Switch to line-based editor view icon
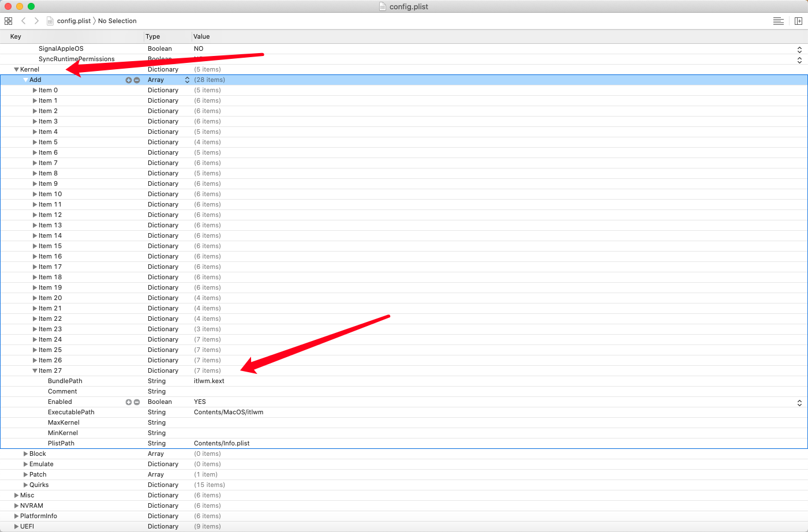The height and width of the screenshot is (532, 808). [x=779, y=21]
